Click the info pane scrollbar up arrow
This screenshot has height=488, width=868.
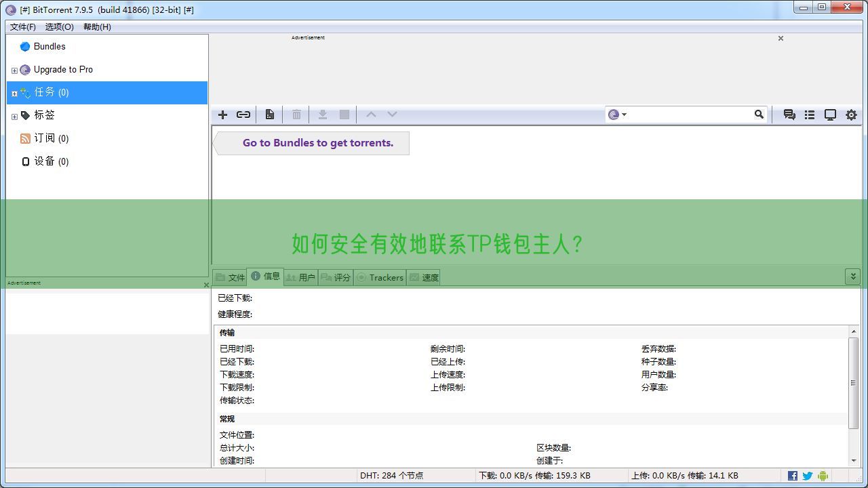tap(854, 331)
